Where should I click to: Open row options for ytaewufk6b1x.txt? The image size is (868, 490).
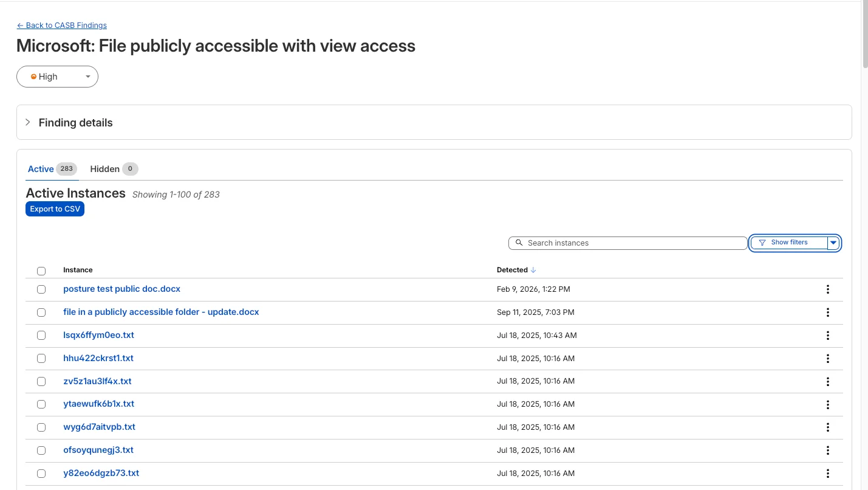tap(827, 404)
